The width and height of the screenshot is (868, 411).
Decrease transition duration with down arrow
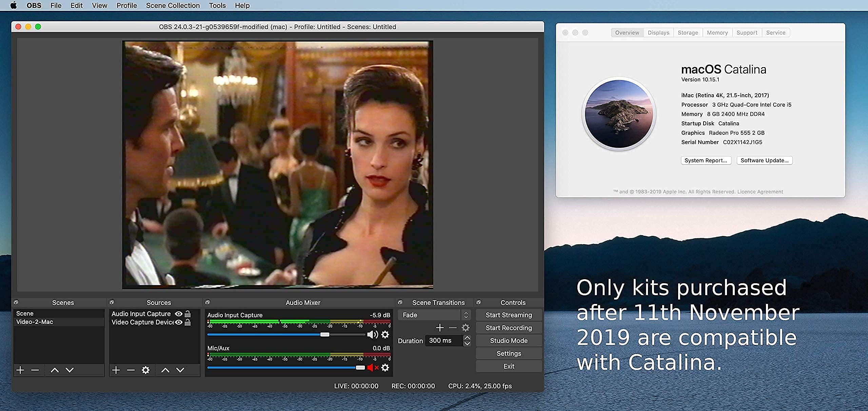tap(467, 343)
